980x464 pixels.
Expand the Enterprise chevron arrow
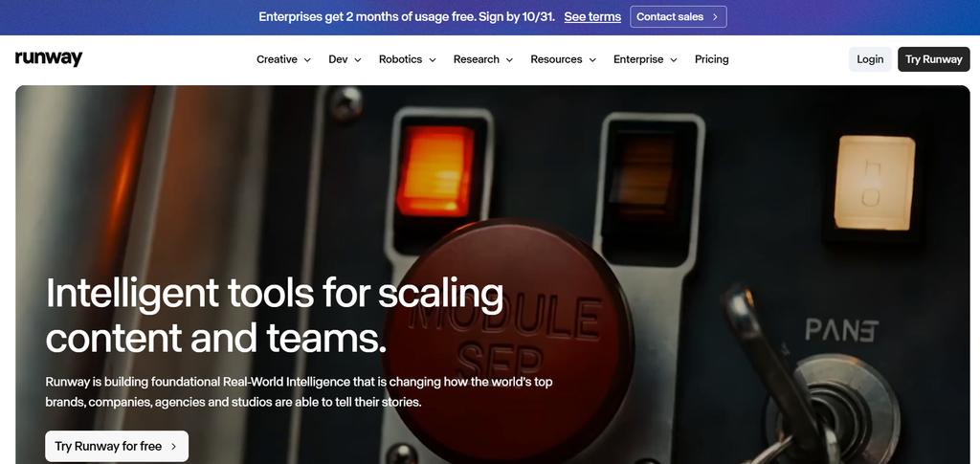coord(673,60)
